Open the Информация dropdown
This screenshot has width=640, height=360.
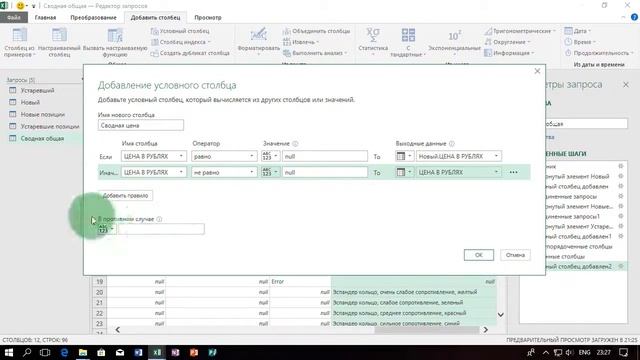[x=509, y=53]
